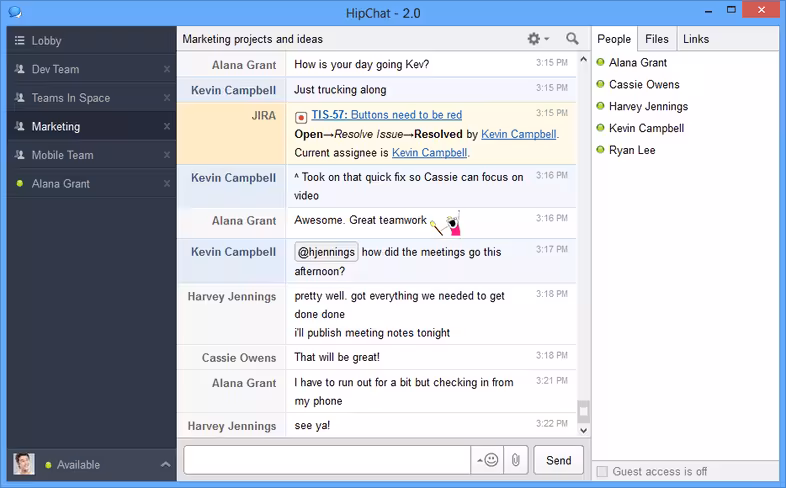Viewport: 786px width, 488px height.
Task: Click the emoticon image in Alana's message
Action: point(446,224)
